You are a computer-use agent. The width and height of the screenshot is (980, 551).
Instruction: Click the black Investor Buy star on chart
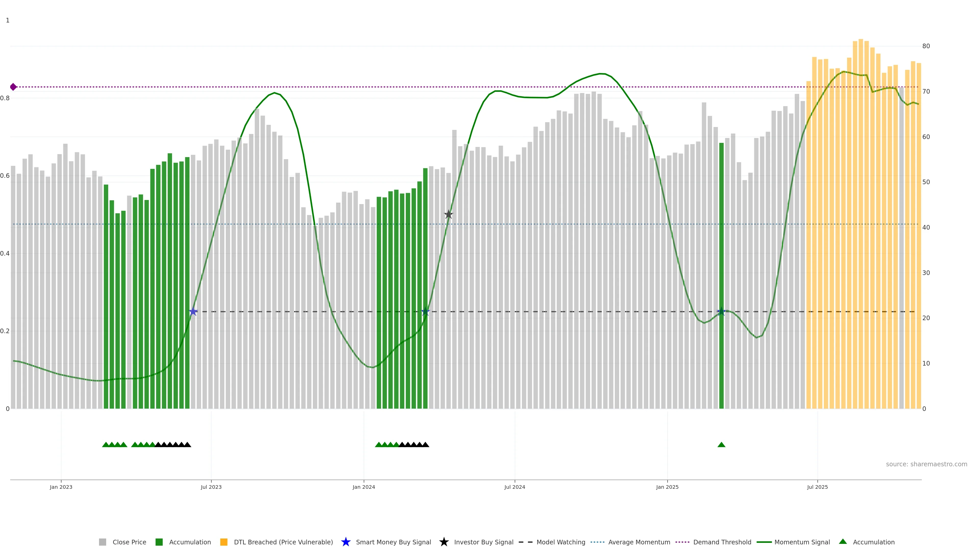449,215
